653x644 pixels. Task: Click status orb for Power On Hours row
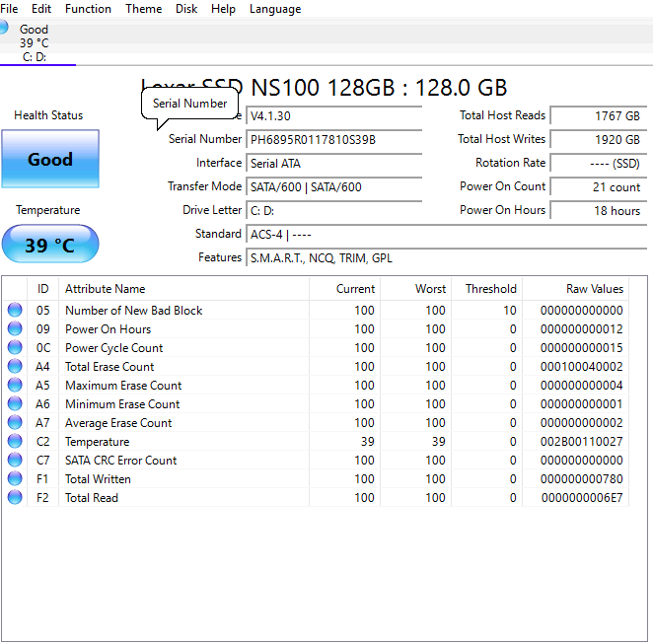tap(15, 328)
